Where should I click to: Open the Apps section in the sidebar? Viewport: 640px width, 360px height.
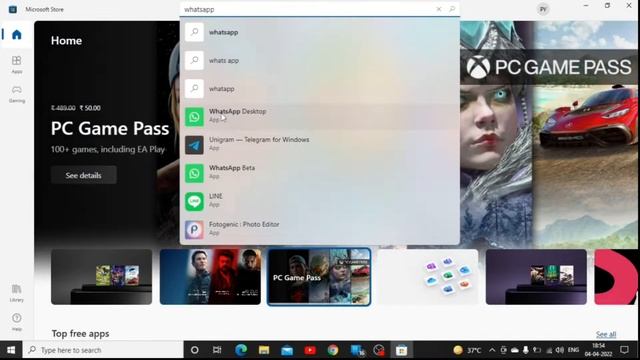[x=16, y=64]
